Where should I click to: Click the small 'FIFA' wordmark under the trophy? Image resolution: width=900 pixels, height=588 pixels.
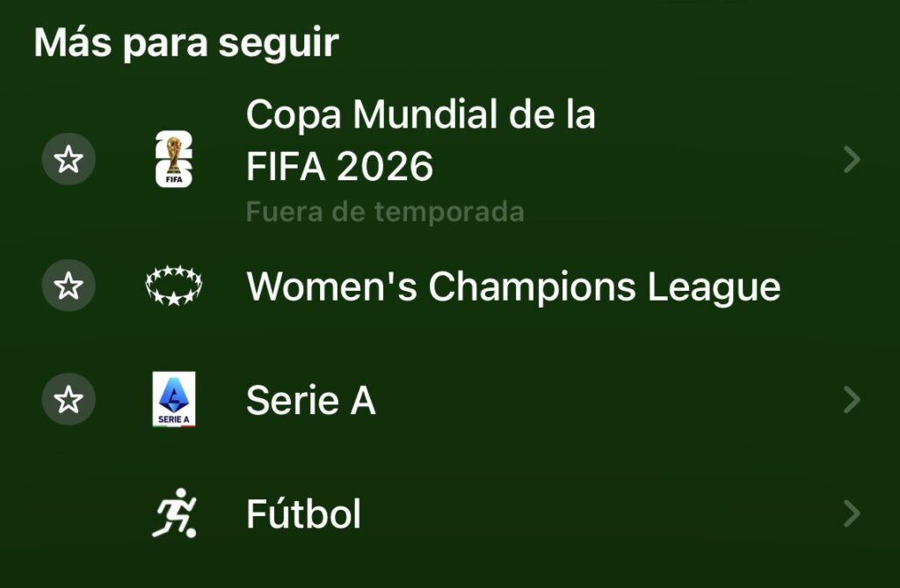tap(174, 178)
